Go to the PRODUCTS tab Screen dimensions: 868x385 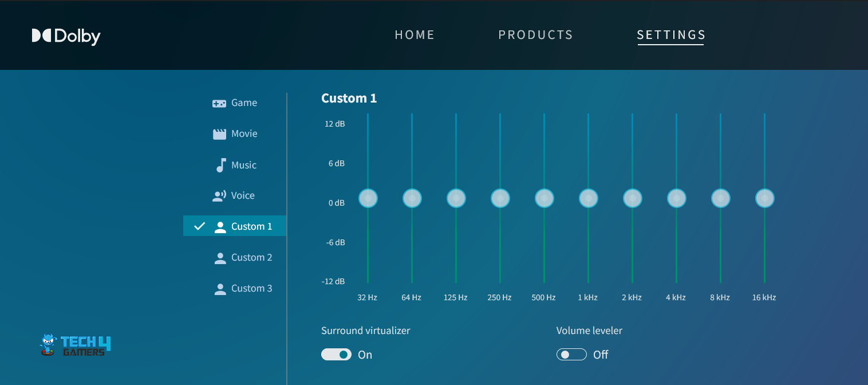(535, 35)
